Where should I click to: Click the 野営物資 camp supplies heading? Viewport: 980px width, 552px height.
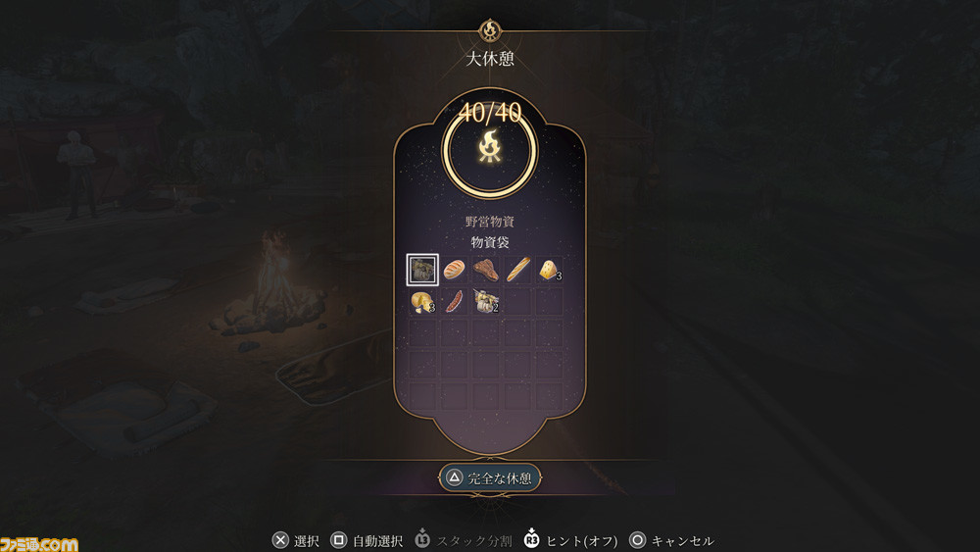(x=490, y=222)
